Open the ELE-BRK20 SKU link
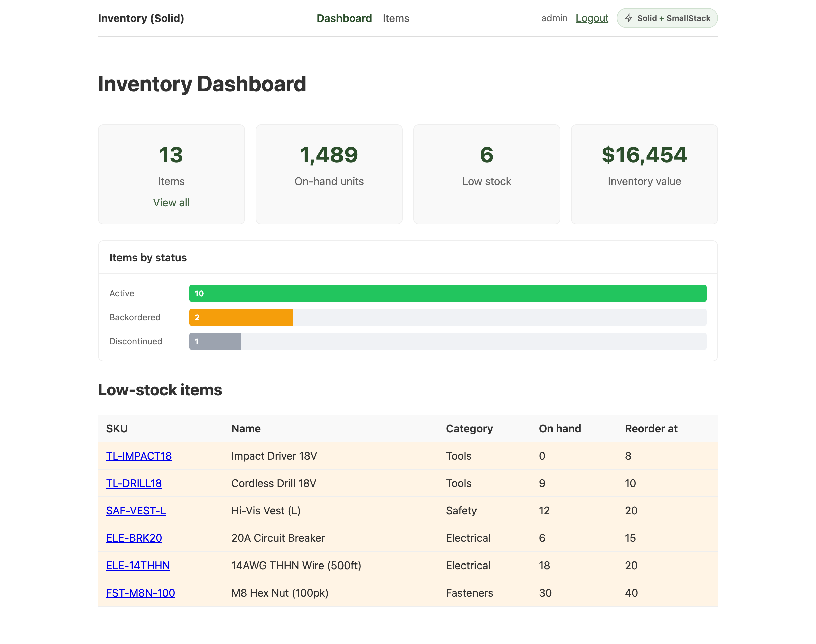The image size is (816, 644). (134, 538)
